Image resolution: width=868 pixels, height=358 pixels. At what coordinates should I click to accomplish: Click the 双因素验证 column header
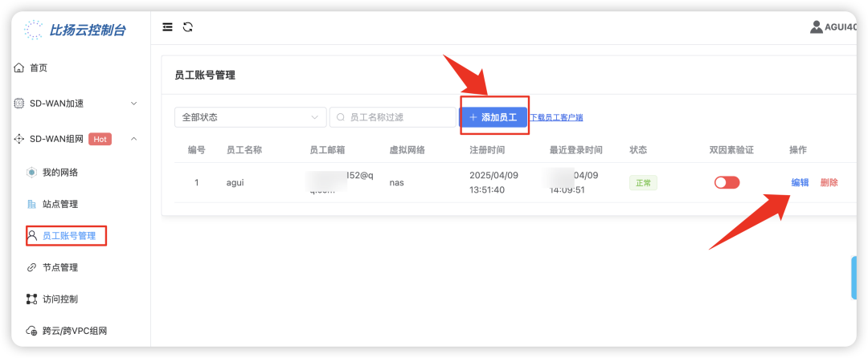pyautogui.click(x=731, y=150)
